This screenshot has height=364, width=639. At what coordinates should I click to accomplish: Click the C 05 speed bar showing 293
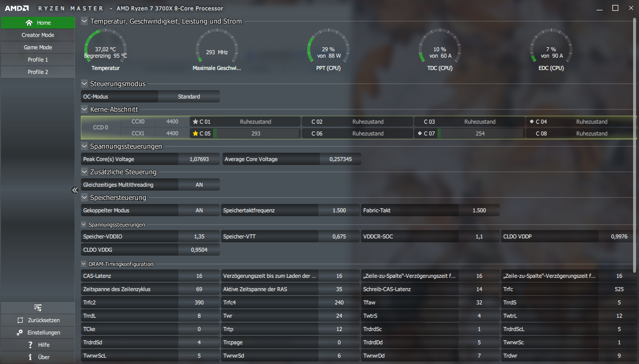(256, 133)
